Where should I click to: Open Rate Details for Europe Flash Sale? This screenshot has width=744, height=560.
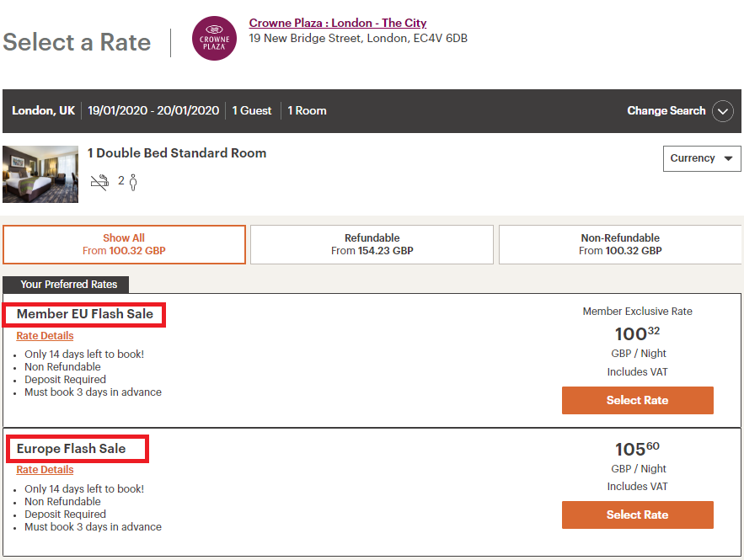(45, 469)
